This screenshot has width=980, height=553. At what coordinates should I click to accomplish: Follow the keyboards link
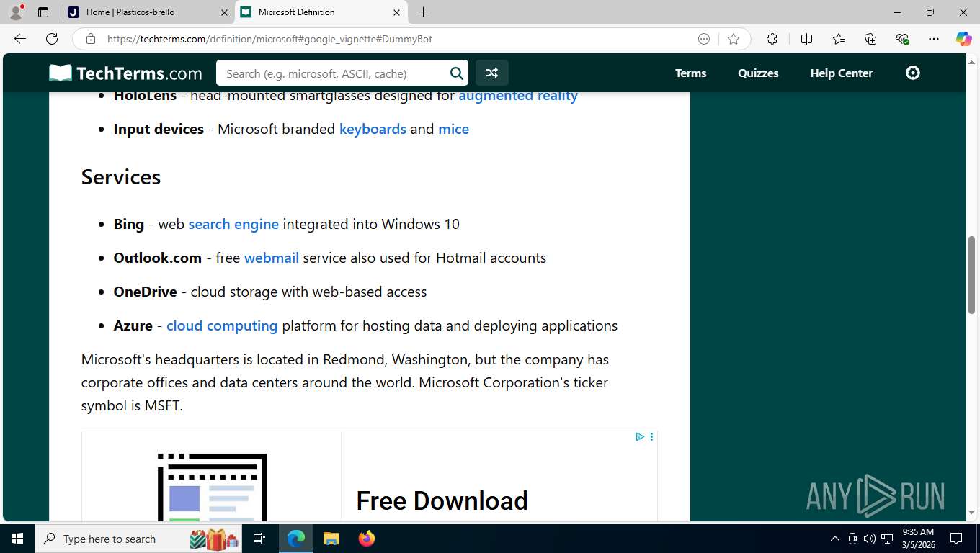[373, 129]
